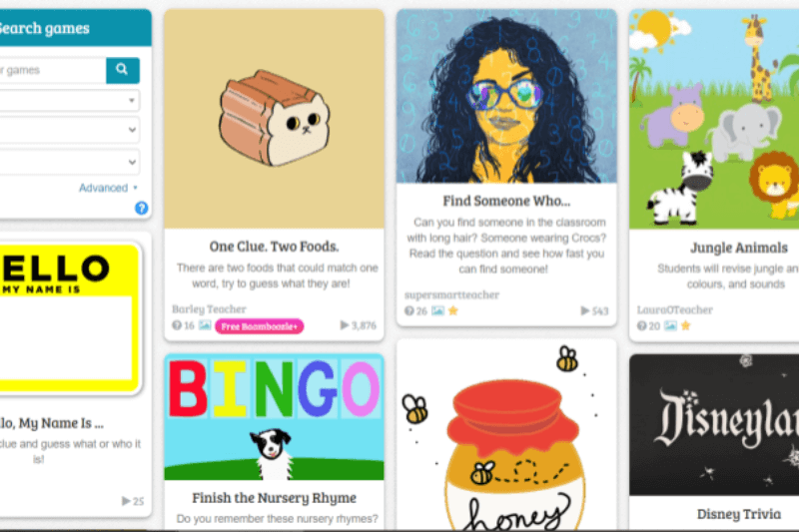799x532 pixels.
Task: Open the third filter dropdown
Action: pos(69,162)
